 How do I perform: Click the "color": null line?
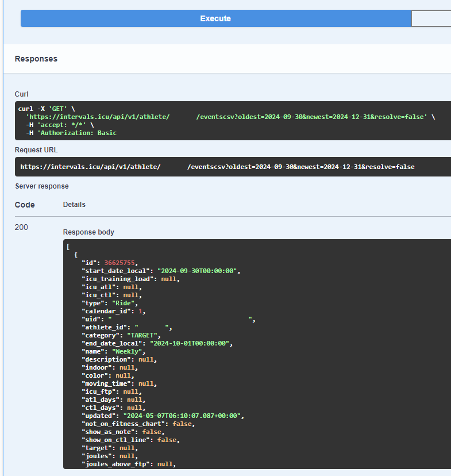click(x=108, y=375)
